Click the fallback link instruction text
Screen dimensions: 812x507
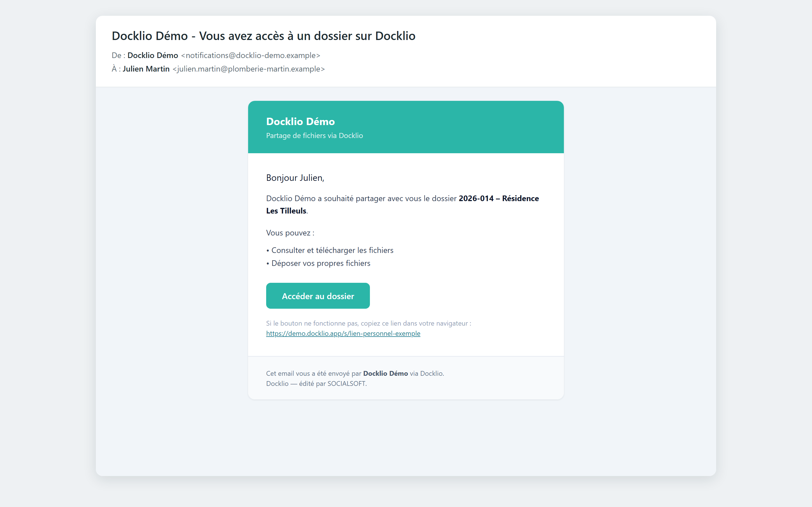369,323
